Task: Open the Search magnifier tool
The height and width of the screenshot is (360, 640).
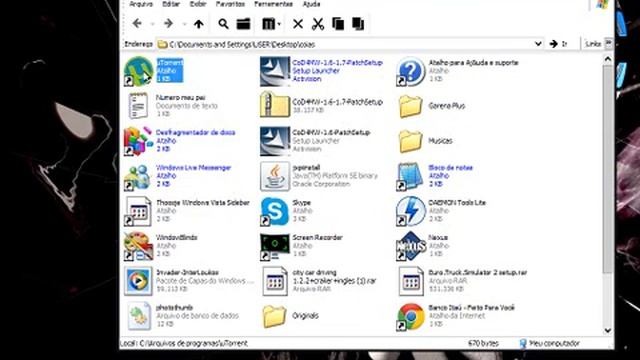Action: point(223,24)
